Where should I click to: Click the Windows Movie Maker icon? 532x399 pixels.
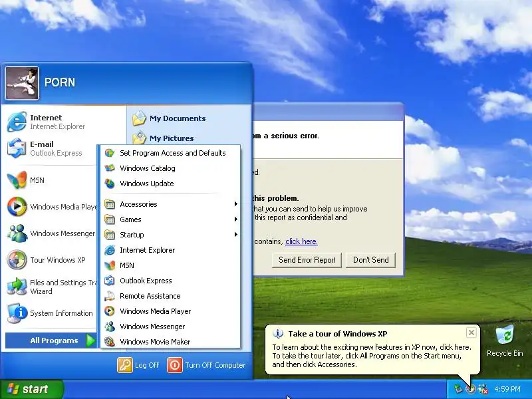pos(109,342)
